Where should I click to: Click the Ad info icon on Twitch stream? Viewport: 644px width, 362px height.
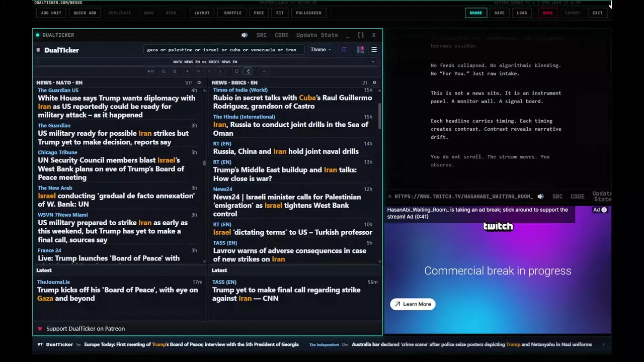click(x=604, y=210)
